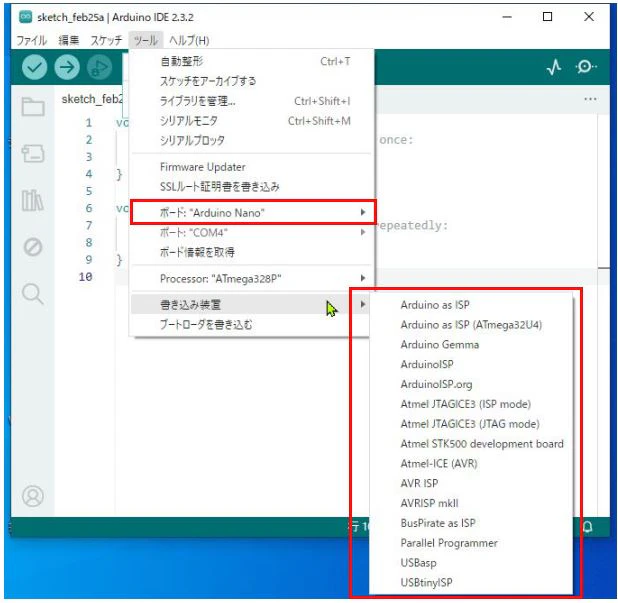The width and height of the screenshot is (618, 603).
Task: Start debugging with the play-bug icon
Action: coord(99,67)
